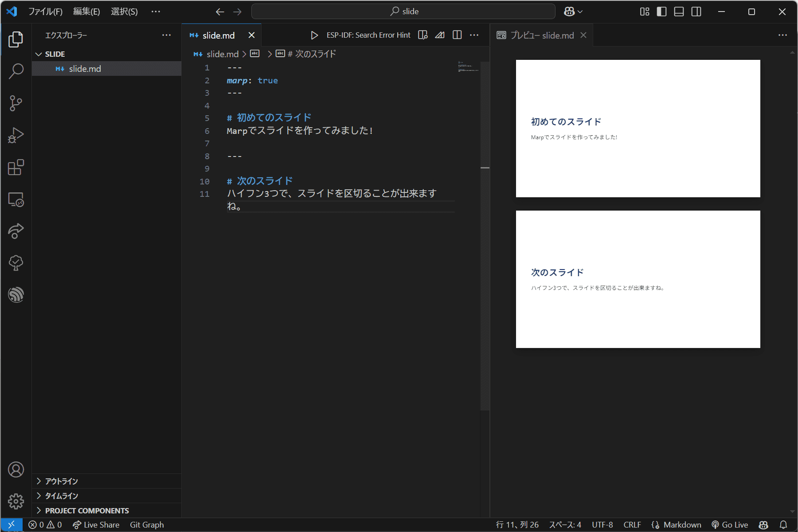Image resolution: width=798 pixels, height=532 pixels.
Task: Click Live Share in status bar
Action: tap(96, 525)
